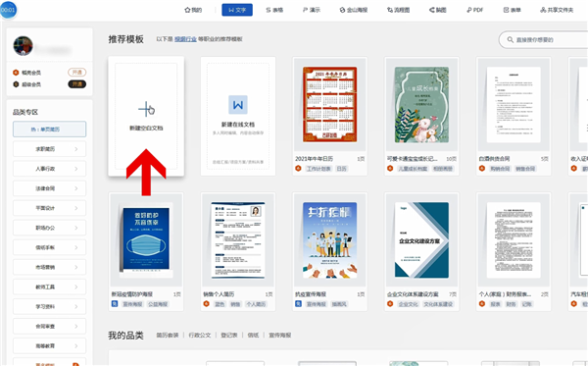
Task: Click the 根据行业 link
Action: click(x=185, y=39)
